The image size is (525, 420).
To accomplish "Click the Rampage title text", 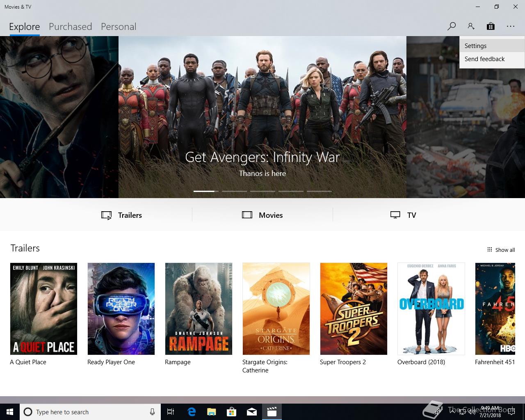I will click(178, 362).
